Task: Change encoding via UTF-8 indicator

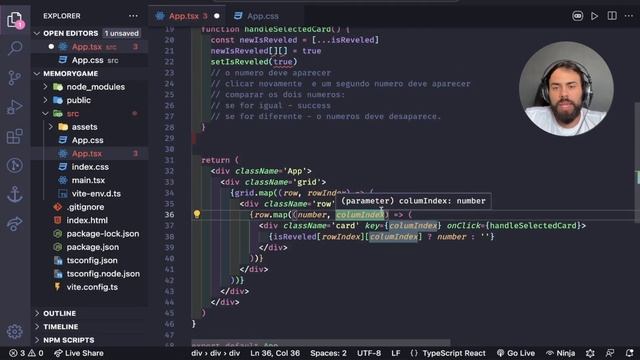Action: coord(369,353)
